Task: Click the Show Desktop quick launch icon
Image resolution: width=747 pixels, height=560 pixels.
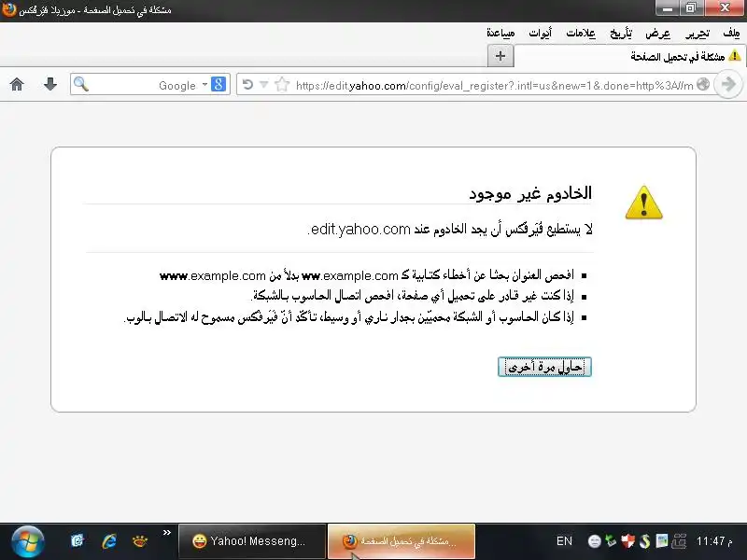Action: (x=78, y=541)
